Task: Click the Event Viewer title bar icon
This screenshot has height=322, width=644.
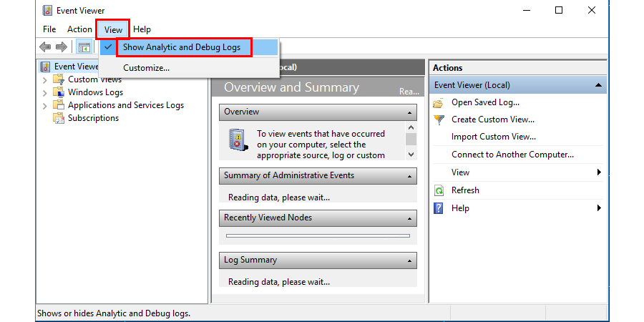Action: tap(48, 10)
